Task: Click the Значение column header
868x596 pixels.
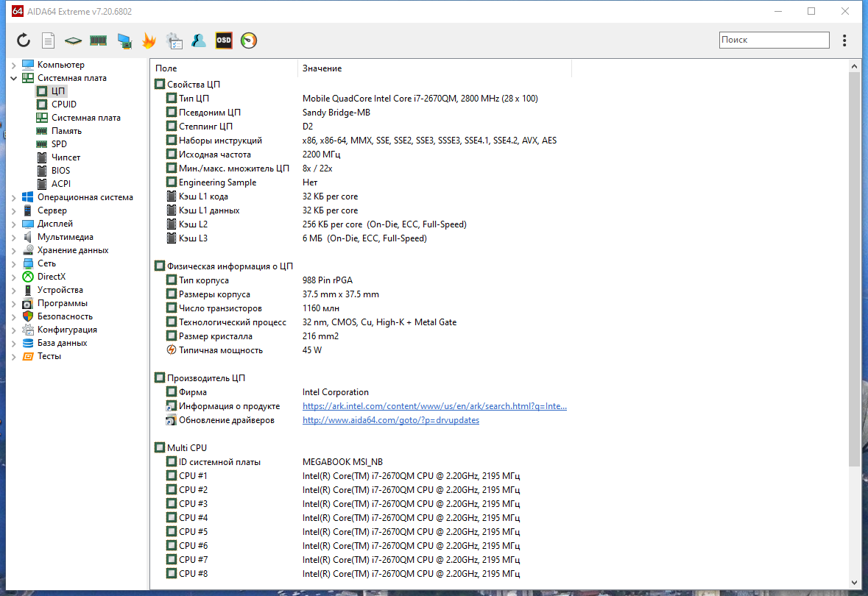Action: pyautogui.click(x=322, y=68)
